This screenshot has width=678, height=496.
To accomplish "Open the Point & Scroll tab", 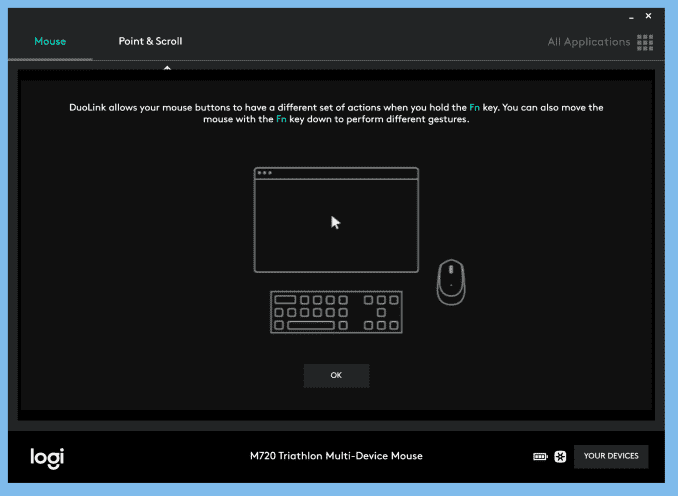I will tap(150, 42).
